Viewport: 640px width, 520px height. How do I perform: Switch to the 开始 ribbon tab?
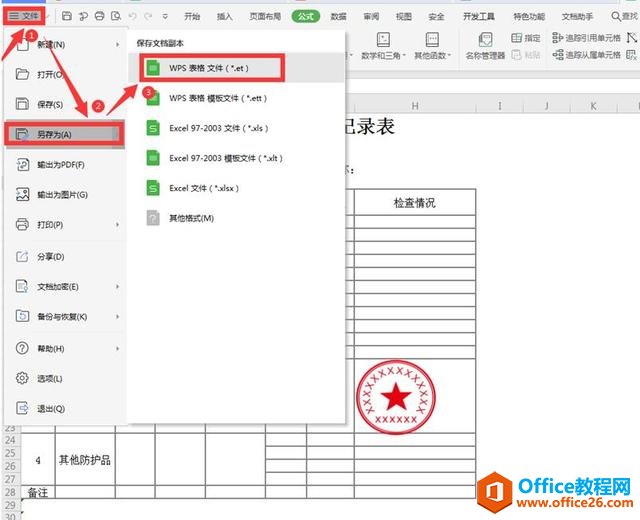point(192,16)
